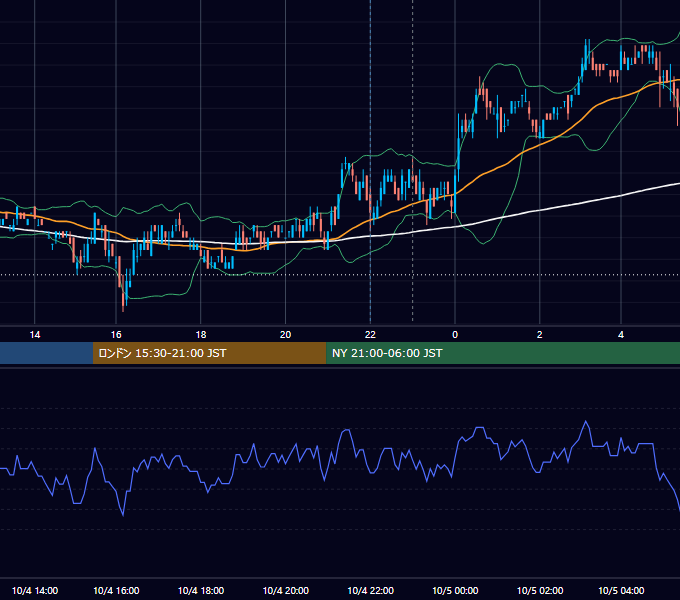The image size is (680, 600).
Task: Click the 10/4 18:00 date label
Action: pyautogui.click(x=201, y=590)
